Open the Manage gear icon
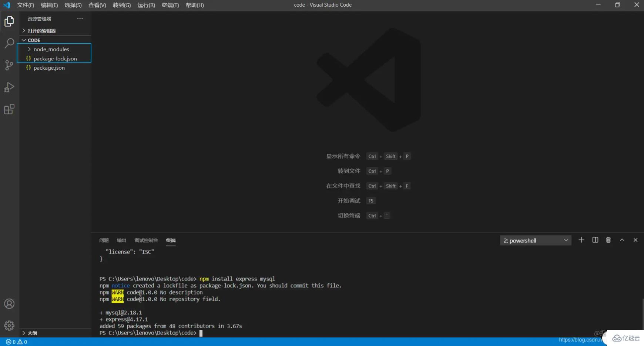The height and width of the screenshot is (346, 644). [9, 325]
